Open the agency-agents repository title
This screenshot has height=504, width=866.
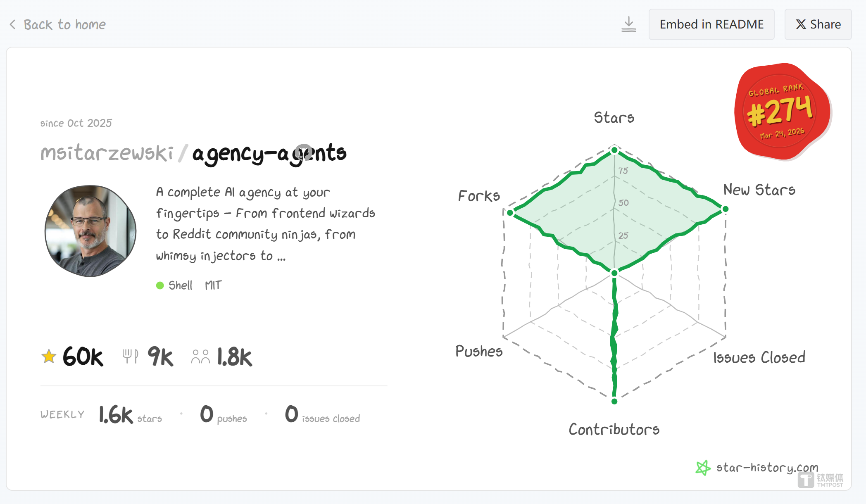pyautogui.click(x=269, y=153)
